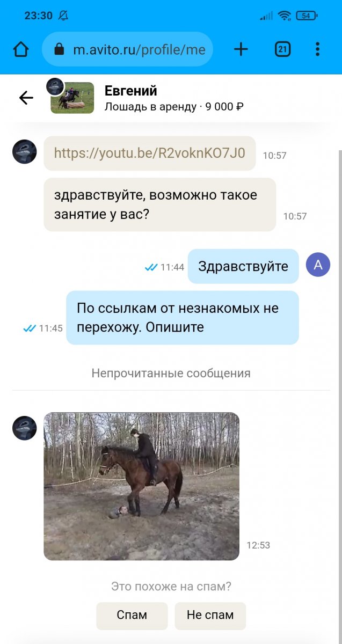Tap the sender avatar beside the photo

pos(24,428)
